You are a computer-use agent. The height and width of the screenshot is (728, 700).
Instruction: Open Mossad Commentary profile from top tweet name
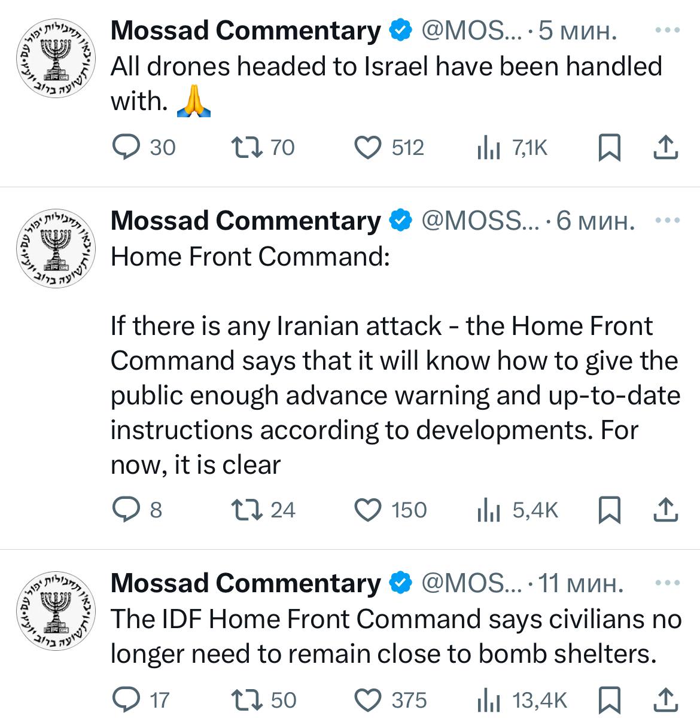click(x=245, y=31)
